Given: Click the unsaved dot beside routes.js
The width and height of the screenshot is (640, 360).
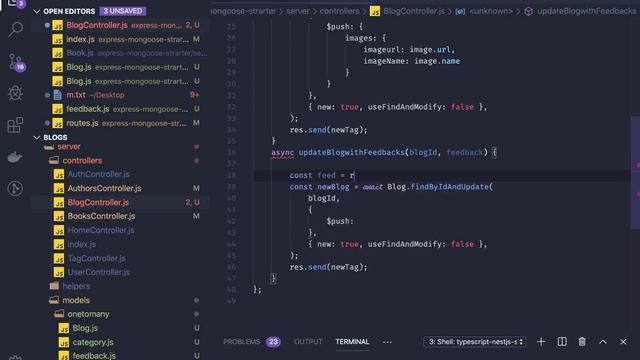Looking at the screenshot, I should pos(47,123).
